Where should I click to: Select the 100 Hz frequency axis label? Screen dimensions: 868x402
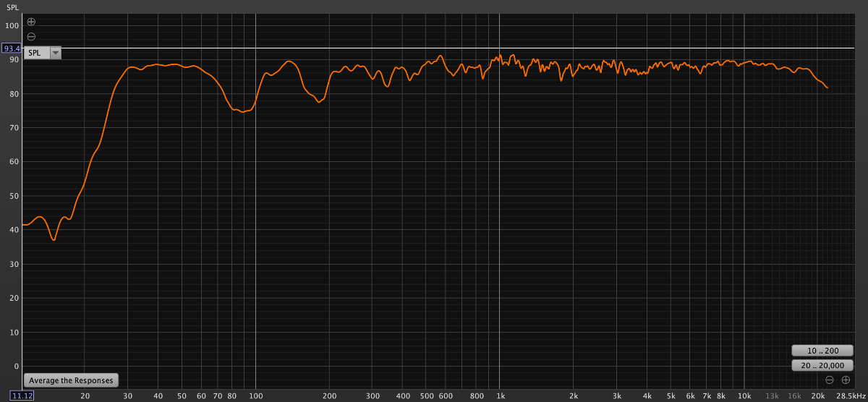click(x=255, y=396)
